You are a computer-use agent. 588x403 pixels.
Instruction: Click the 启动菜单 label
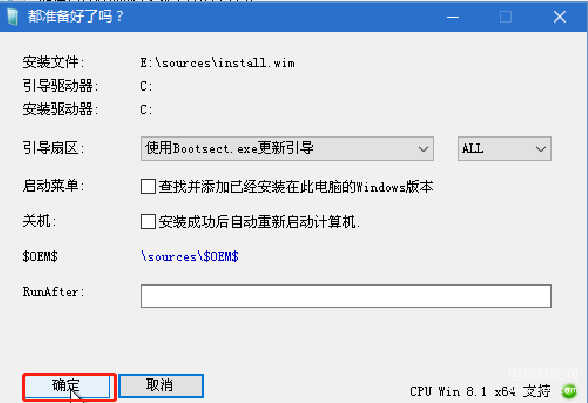[x=53, y=186]
